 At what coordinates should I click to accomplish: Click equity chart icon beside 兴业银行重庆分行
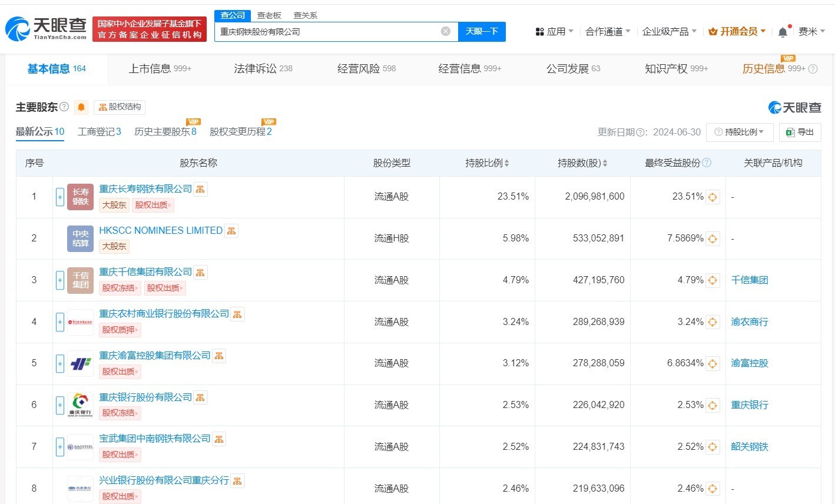click(237, 480)
